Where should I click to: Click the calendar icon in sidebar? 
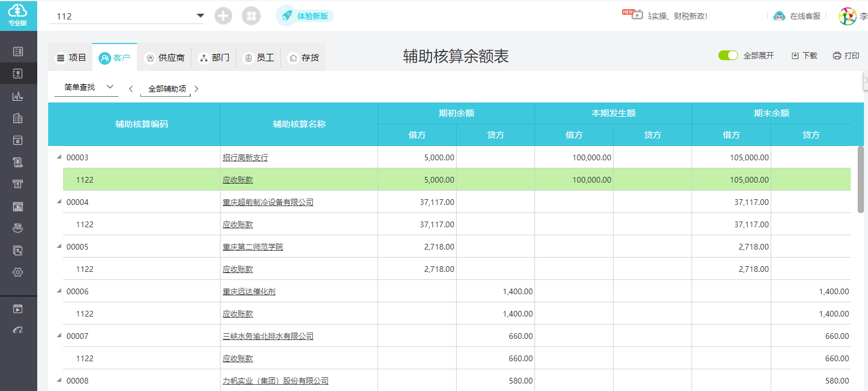(18, 140)
